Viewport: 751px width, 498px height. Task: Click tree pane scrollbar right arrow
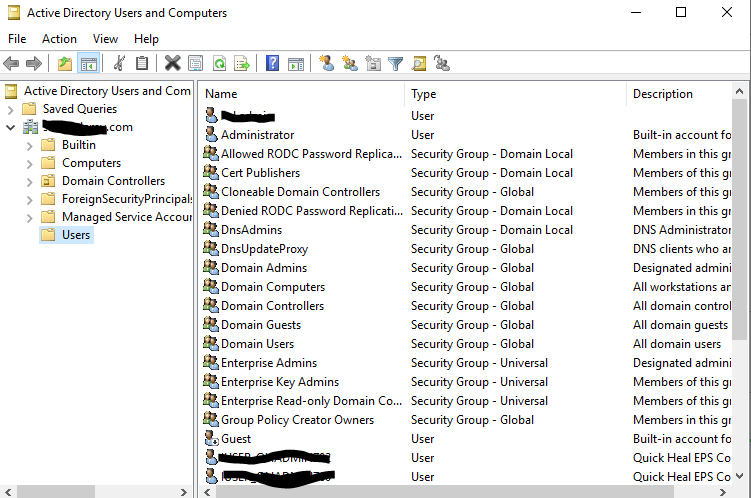(x=183, y=492)
